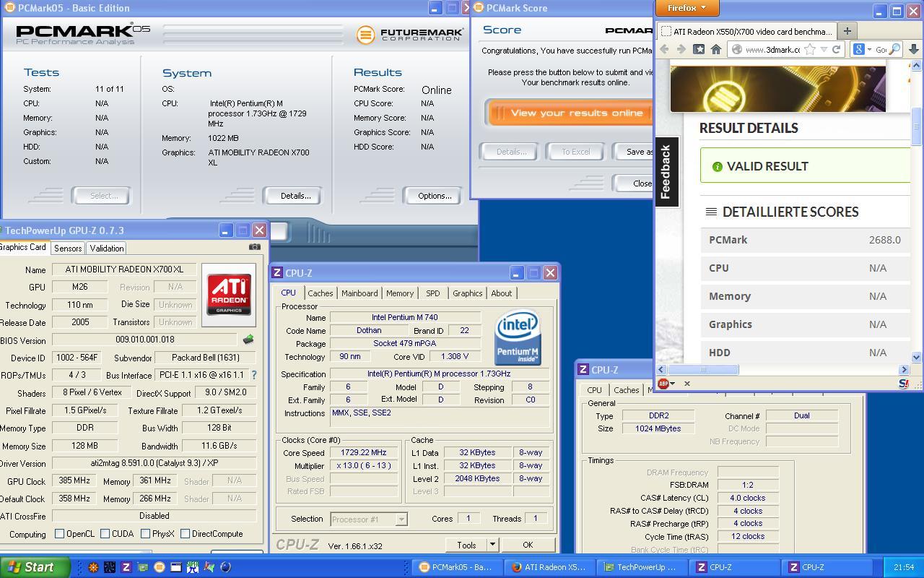Image resolution: width=924 pixels, height=578 pixels.
Task: Open the Firefox menu dropdown
Action: (x=687, y=8)
